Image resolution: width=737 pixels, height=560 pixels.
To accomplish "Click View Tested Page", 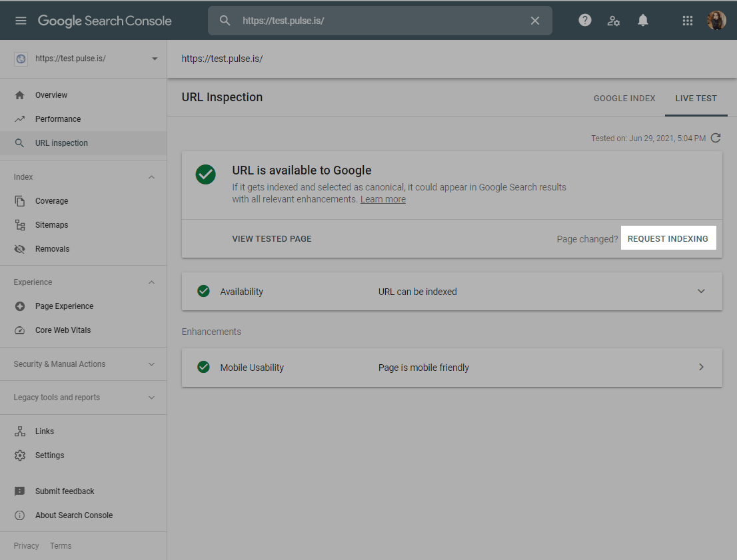I will click(272, 238).
